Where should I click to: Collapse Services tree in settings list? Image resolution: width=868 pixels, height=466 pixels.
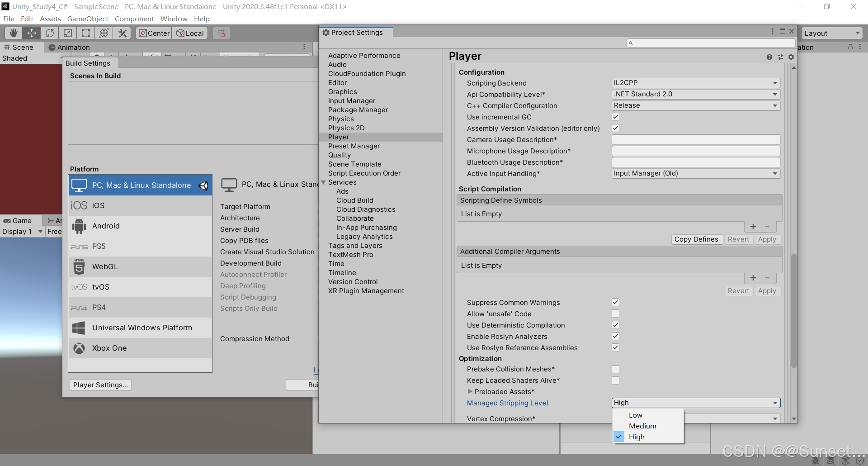pyautogui.click(x=323, y=182)
